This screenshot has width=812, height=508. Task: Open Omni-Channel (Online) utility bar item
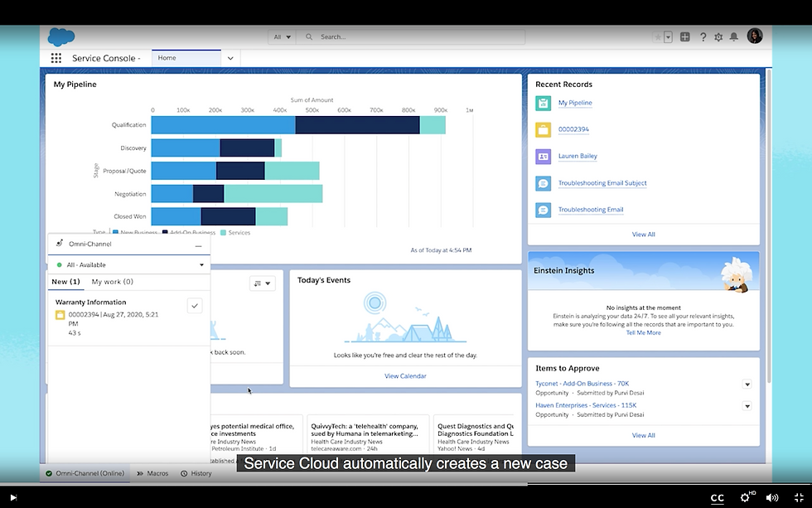click(x=85, y=473)
